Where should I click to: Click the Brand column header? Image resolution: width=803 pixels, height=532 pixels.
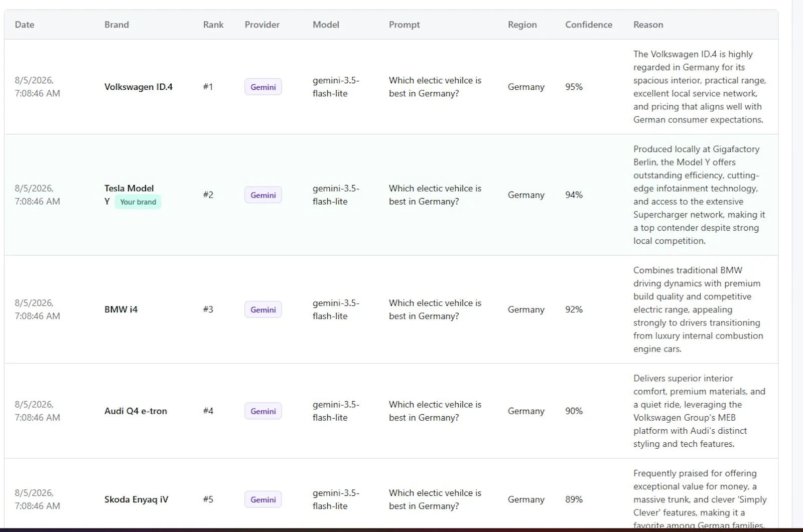click(x=116, y=25)
